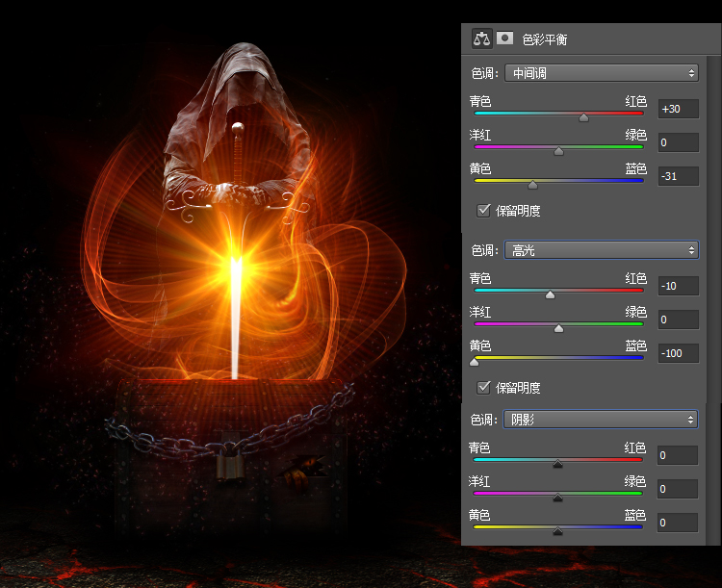
Task: Click the 色彩平衡 panel title text
Action: click(x=545, y=39)
